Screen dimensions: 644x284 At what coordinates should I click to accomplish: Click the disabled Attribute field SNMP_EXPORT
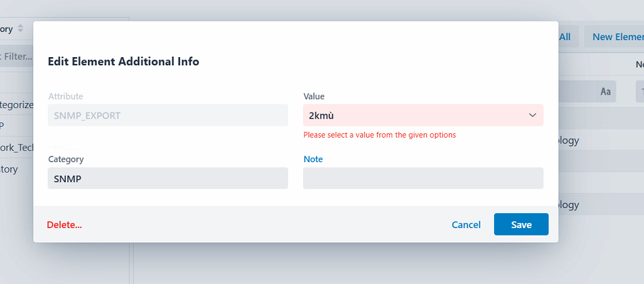(168, 116)
